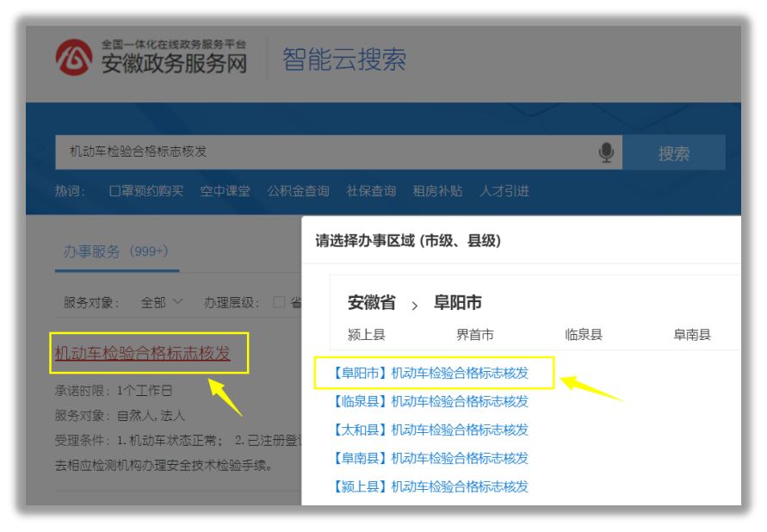Click the 社保查询 hot word

pos(372,191)
